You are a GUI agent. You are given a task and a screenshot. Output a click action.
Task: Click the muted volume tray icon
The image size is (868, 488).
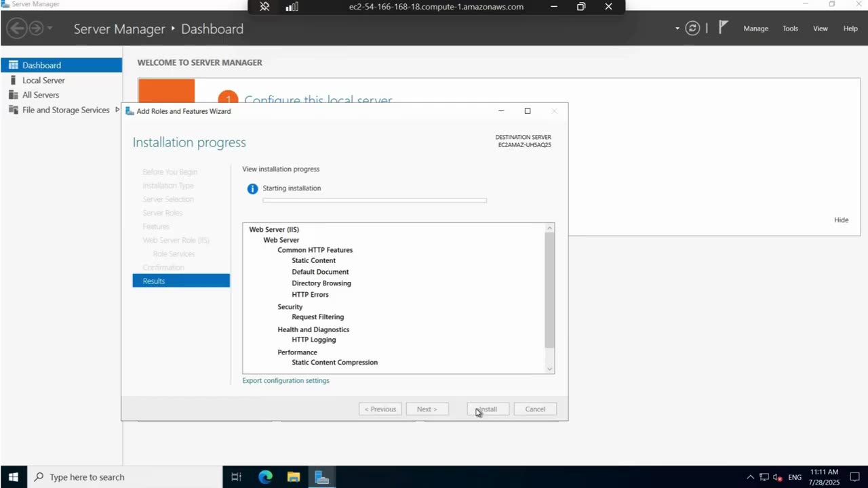click(778, 477)
